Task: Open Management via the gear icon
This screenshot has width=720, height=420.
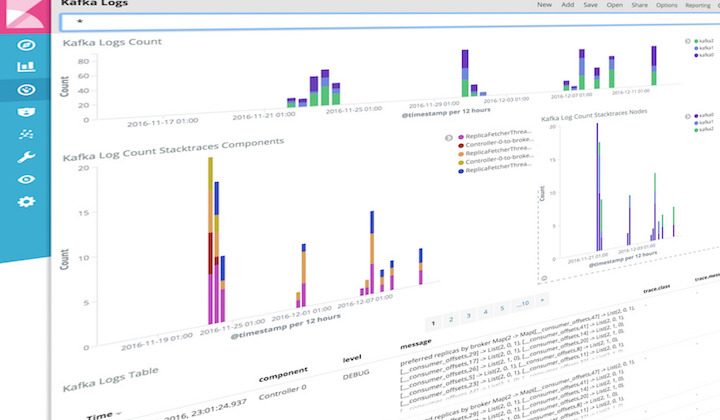Action: click(26, 202)
